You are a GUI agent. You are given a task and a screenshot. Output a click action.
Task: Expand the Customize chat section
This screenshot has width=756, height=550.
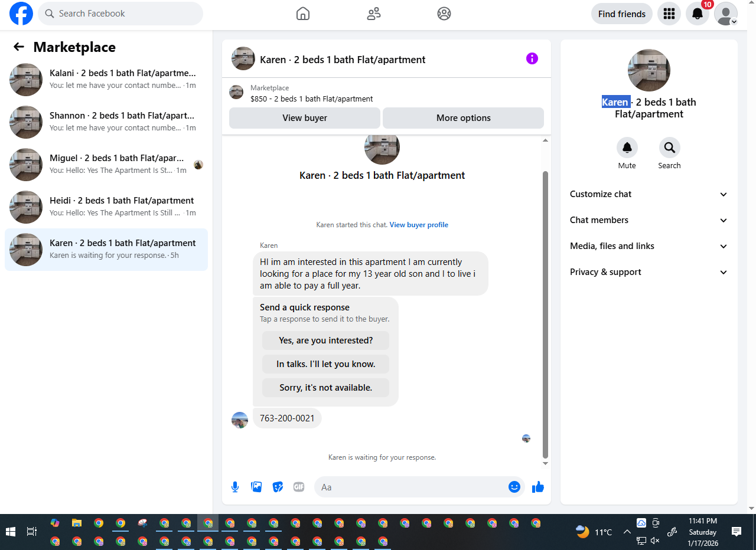coord(649,194)
